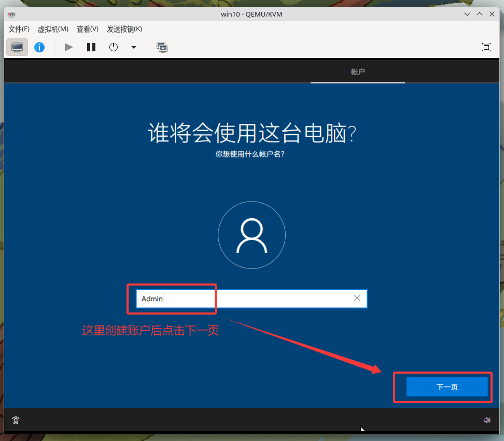Open the 文件(F) menu
The width and height of the screenshot is (504, 441).
pyautogui.click(x=19, y=29)
